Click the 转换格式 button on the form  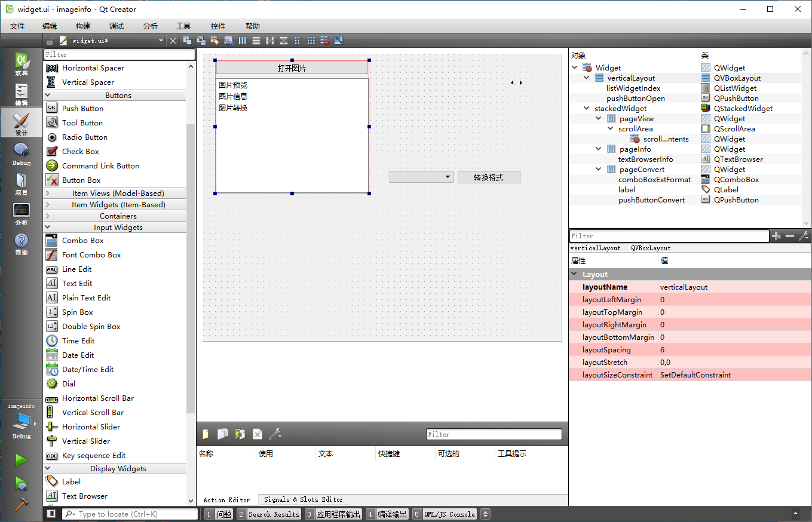489,177
